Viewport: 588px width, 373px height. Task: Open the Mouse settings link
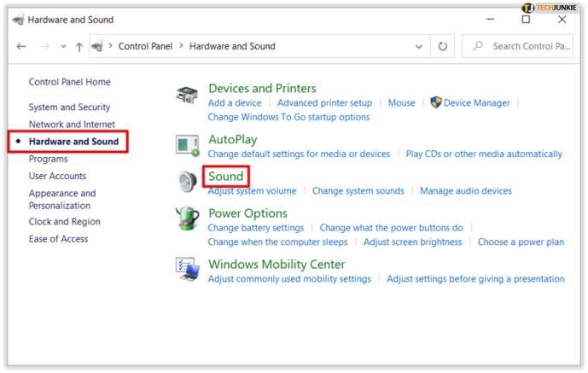click(402, 102)
